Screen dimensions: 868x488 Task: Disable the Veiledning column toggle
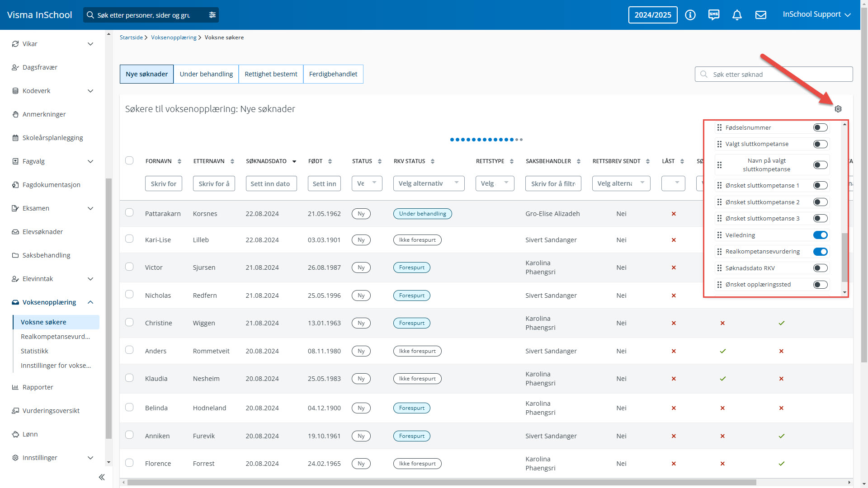[820, 235]
